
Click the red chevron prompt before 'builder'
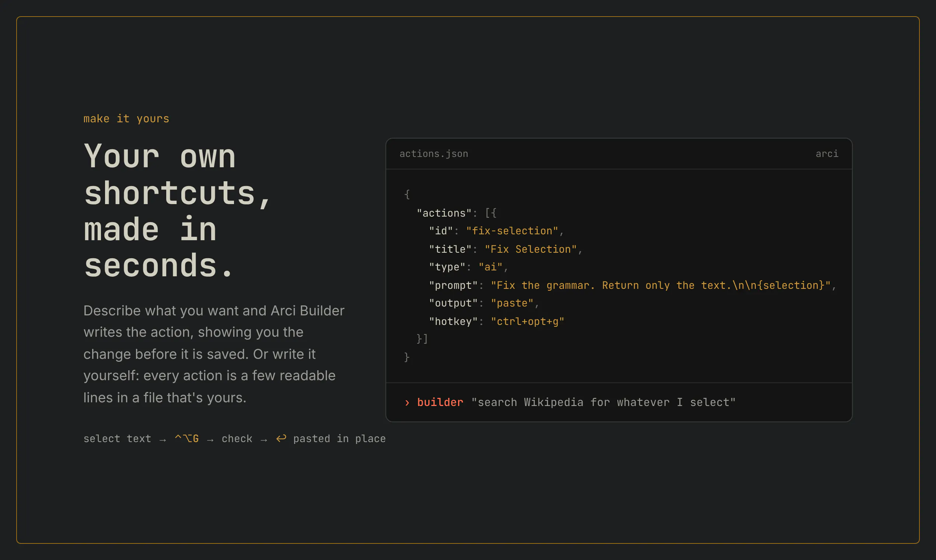[407, 403]
